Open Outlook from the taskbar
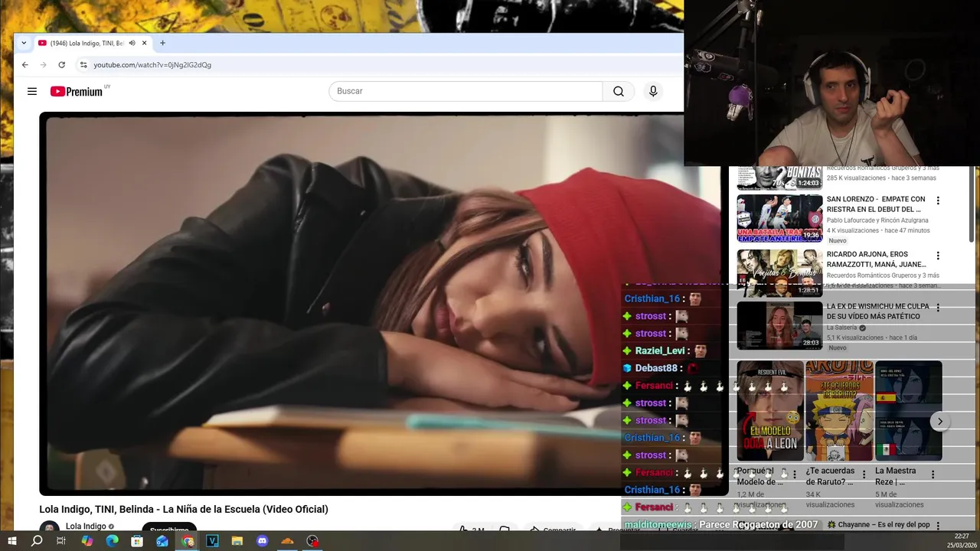Screen dimensions: 980x551 click(162, 541)
